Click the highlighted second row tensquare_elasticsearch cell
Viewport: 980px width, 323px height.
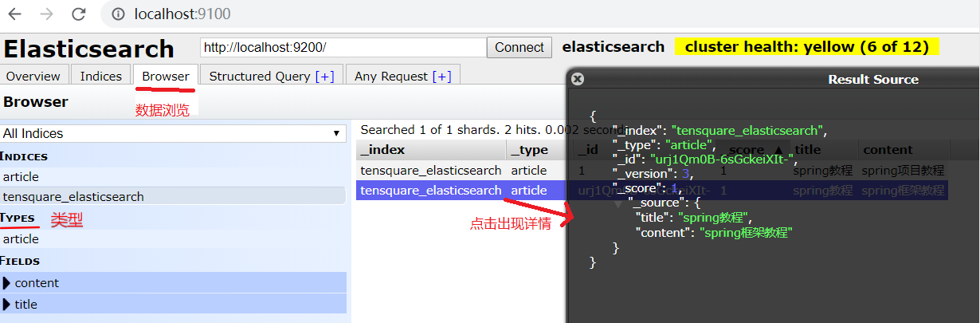tap(431, 190)
